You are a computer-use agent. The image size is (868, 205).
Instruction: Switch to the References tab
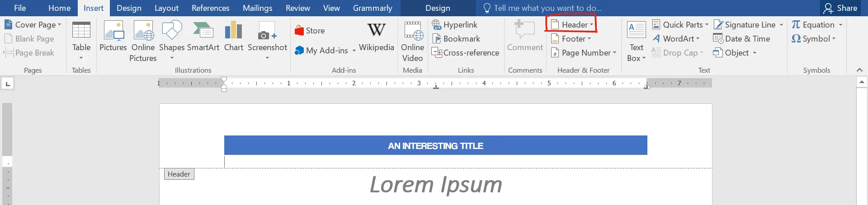pyautogui.click(x=210, y=8)
